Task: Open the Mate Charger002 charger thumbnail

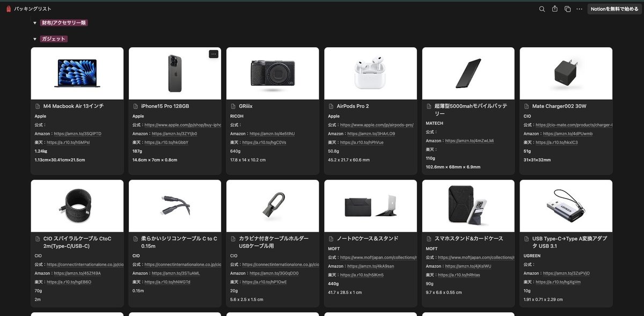Action: (x=566, y=74)
